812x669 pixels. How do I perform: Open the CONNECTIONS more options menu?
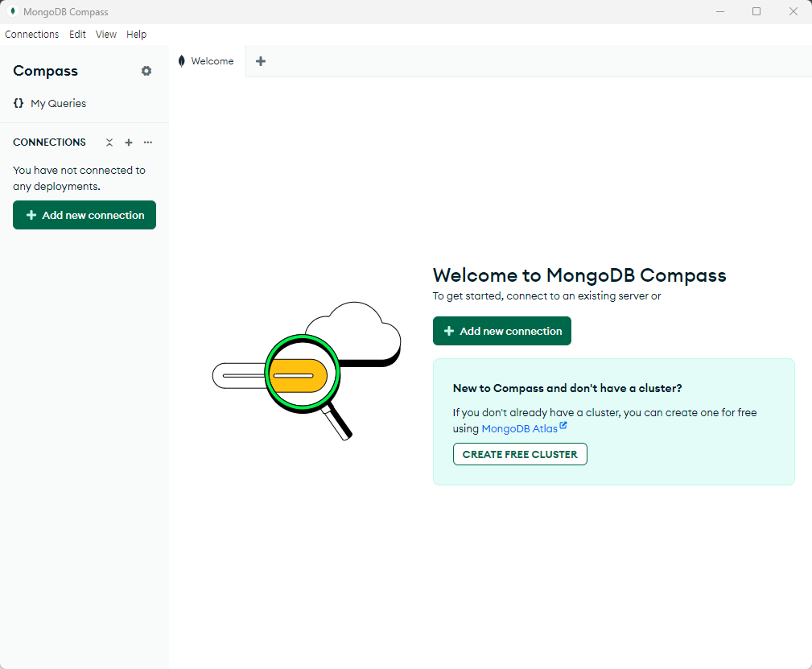[148, 142]
